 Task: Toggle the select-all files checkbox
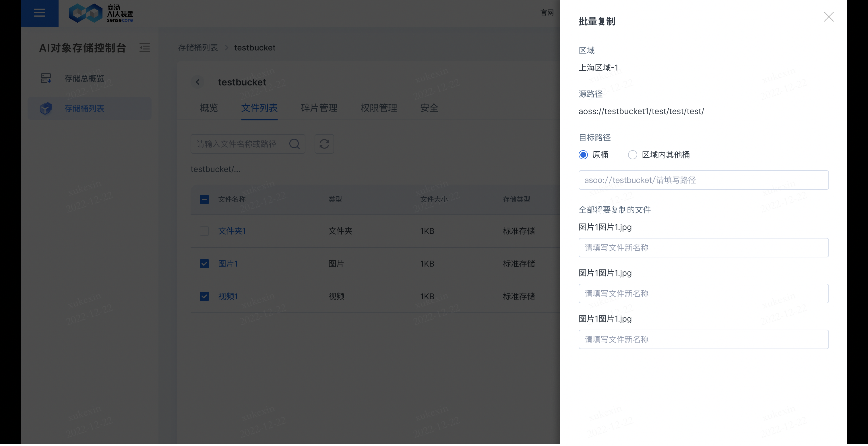(204, 199)
